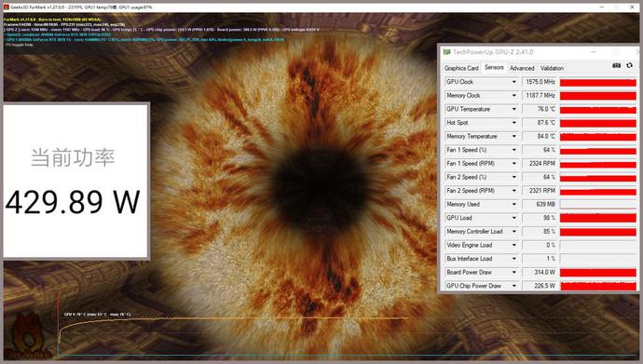Open the Memory Used dropdown

pyautogui.click(x=513, y=204)
